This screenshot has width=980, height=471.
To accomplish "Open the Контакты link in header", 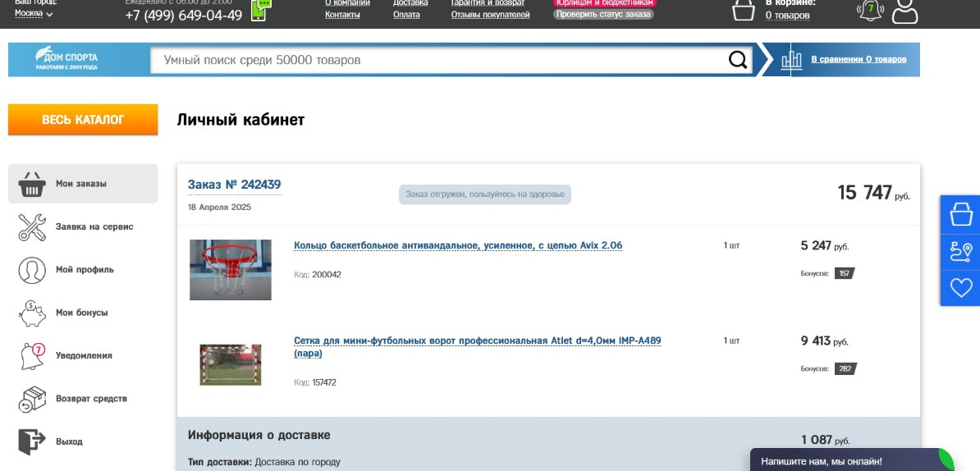I will click(x=342, y=15).
